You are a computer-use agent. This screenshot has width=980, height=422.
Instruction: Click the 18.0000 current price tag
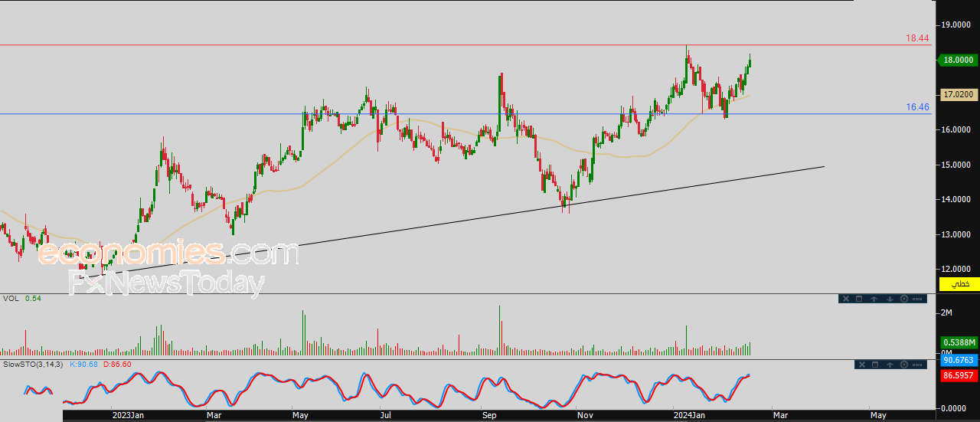959,60
